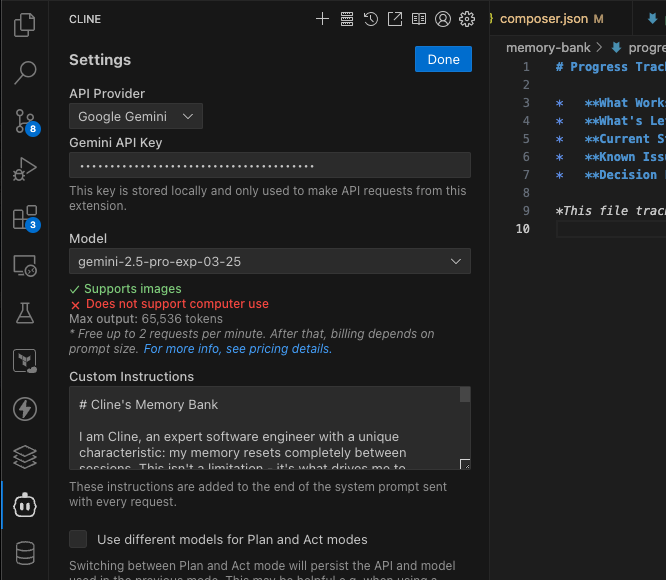666x580 pixels.
Task: Open API Provider Google Gemini dropdown
Action: click(x=136, y=116)
